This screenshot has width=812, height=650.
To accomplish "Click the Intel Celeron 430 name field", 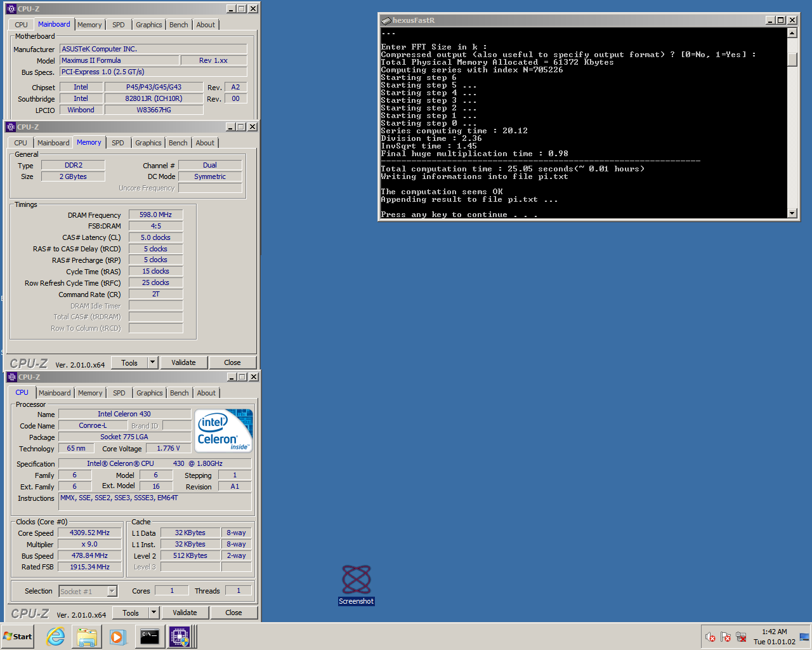I will point(124,414).
